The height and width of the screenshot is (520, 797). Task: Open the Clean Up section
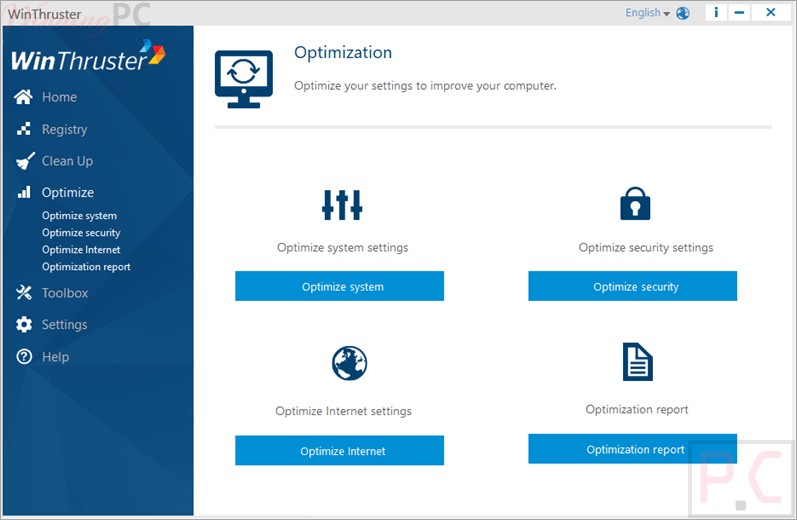pyautogui.click(x=67, y=161)
